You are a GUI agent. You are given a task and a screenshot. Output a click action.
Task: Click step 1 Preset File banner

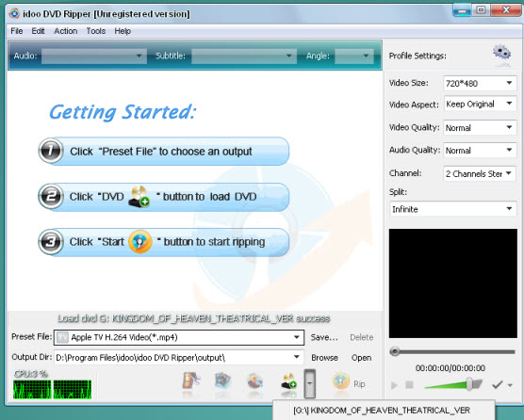pyautogui.click(x=163, y=152)
